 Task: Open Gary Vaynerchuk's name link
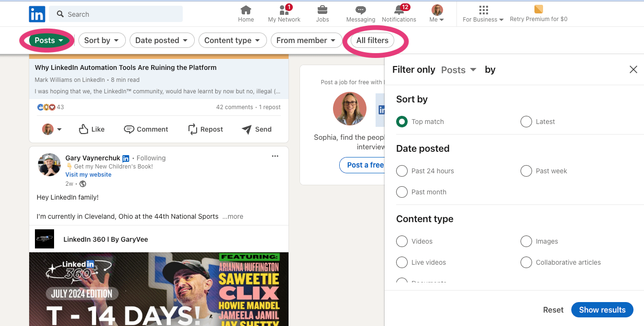(93, 158)
